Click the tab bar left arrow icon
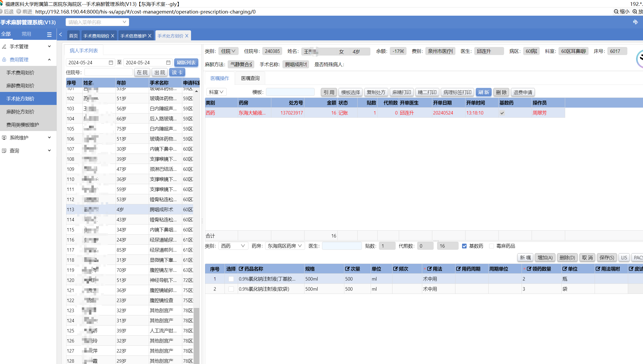643x364 pixels. (61, 35)
